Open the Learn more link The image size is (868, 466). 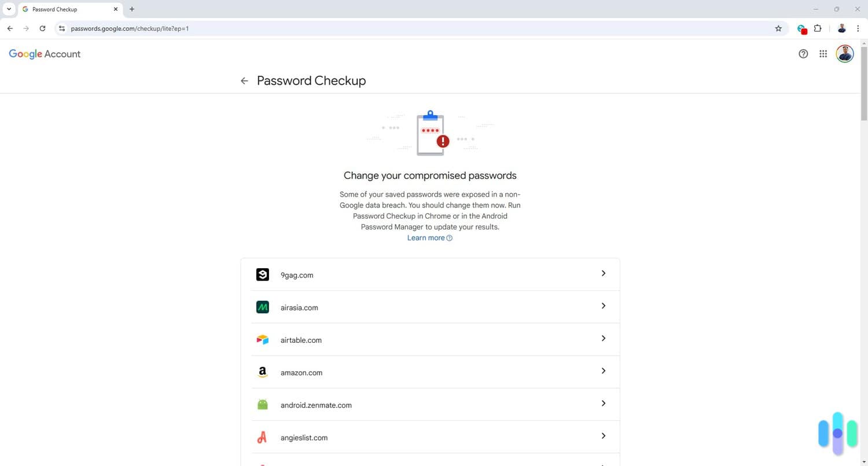[x=425, y=238]
